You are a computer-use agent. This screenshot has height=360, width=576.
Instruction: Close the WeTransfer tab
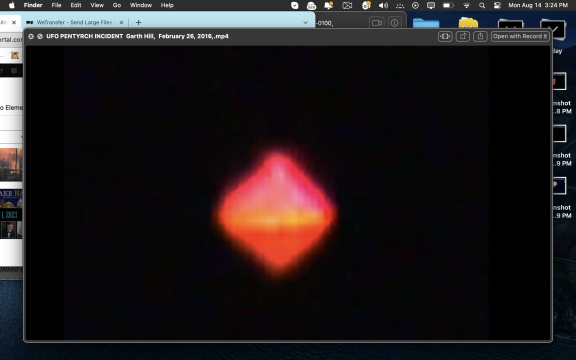tap(122, 22)
